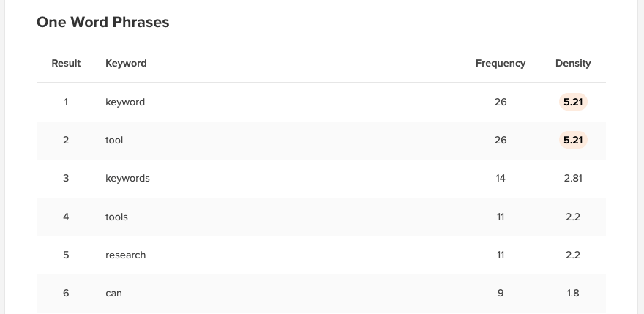Click the Result column header
The width and height of the screenshot is (644, 314).
point(66,63)
